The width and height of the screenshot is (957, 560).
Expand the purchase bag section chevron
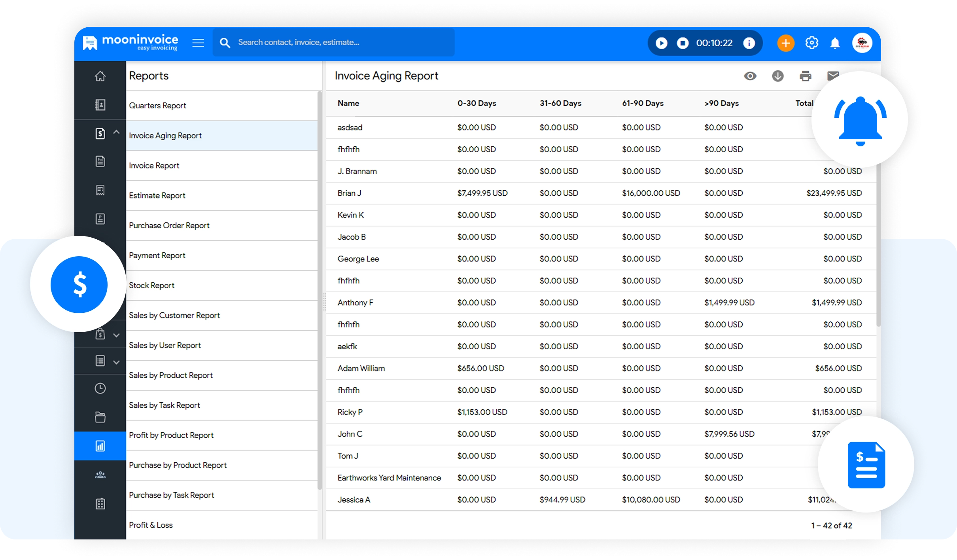(x=116, y=335)
